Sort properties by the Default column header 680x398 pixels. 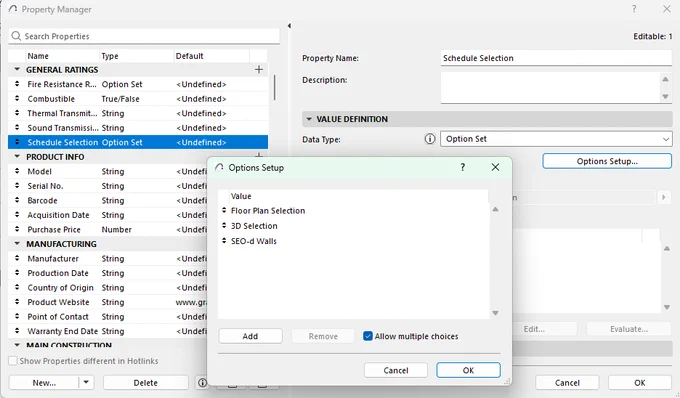pyautogui.click(x=211, y=56)
